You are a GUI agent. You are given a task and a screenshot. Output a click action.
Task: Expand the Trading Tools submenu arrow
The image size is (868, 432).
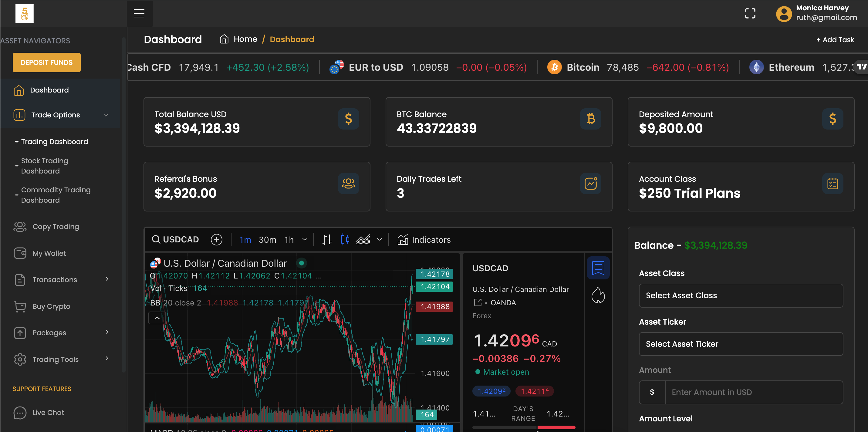107,359
